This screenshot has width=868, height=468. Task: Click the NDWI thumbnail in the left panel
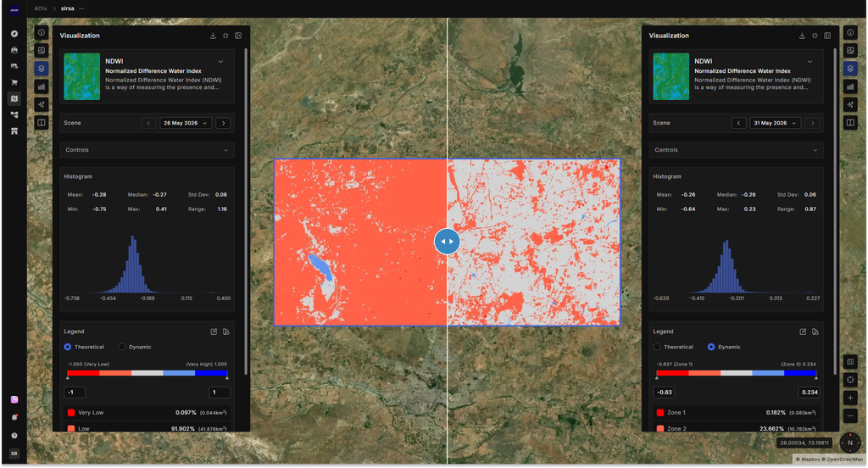point(82,76)
